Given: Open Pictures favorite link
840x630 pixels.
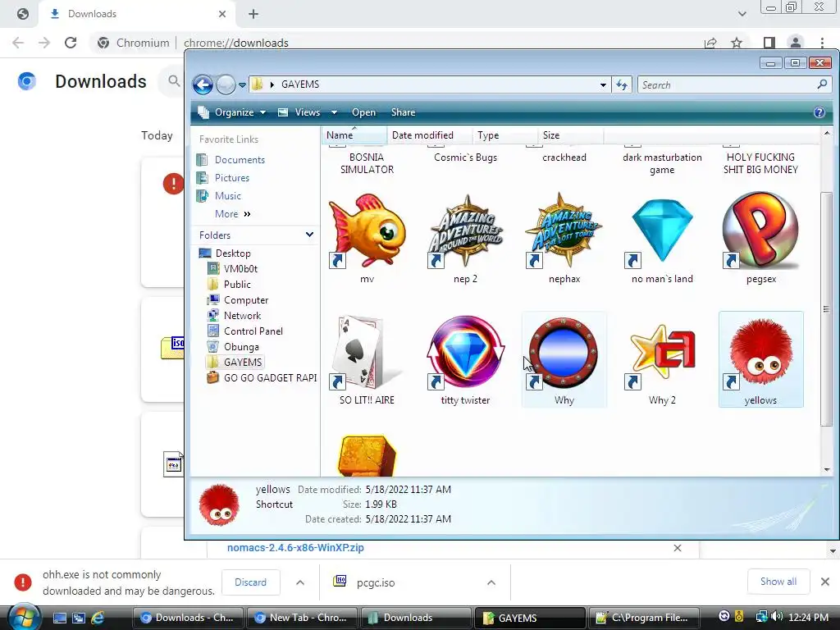Looking at the screenshot, I should coord(232,178).
